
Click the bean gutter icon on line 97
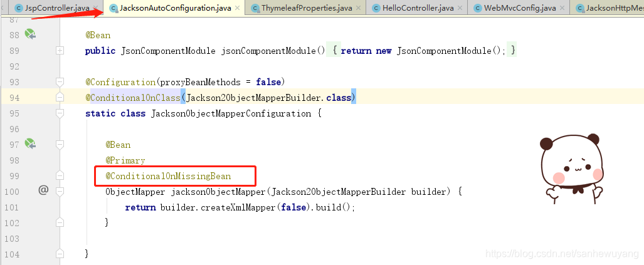click(x=30, y=144)
